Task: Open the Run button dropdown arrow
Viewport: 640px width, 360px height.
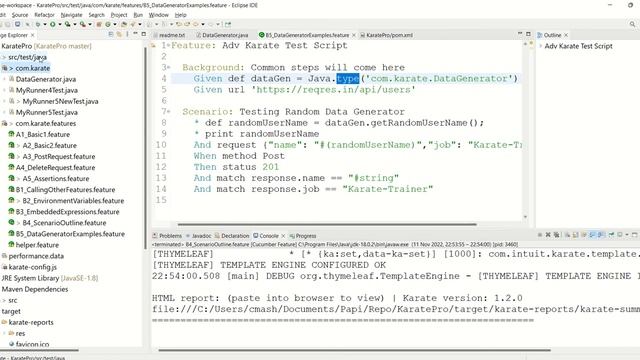Action: click(60, 24)
